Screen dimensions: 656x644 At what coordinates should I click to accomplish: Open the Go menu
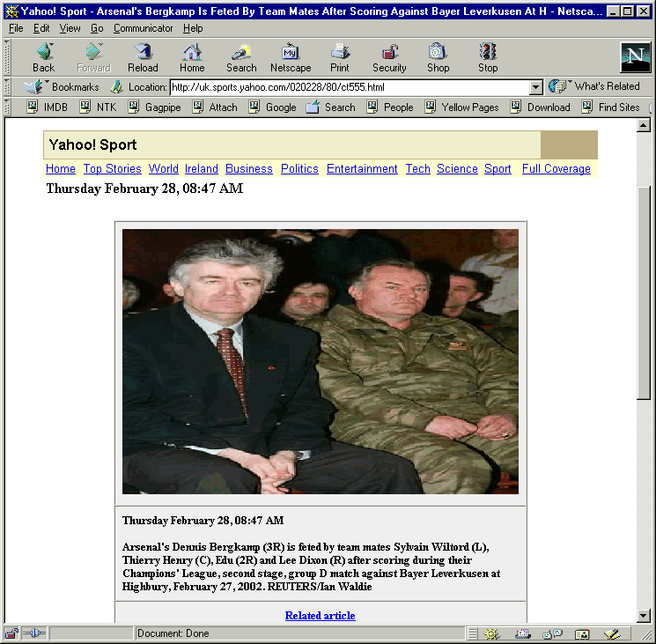(x=97, y=28)
